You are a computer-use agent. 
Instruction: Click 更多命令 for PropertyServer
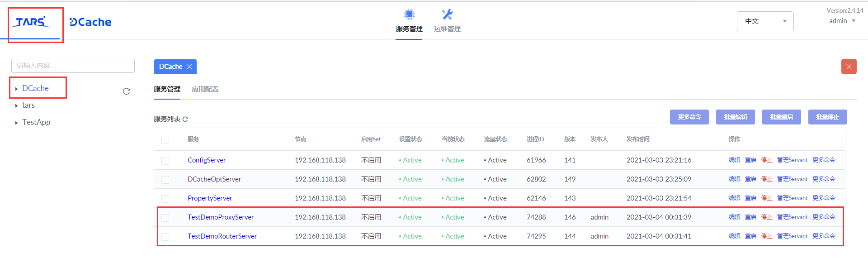pos(824,198)
